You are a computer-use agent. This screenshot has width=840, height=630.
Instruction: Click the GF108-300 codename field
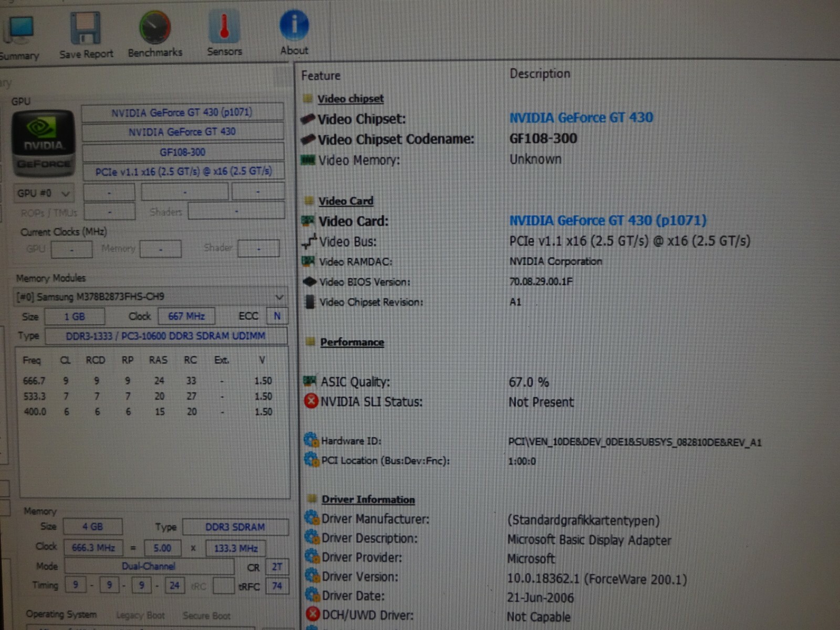183,152
